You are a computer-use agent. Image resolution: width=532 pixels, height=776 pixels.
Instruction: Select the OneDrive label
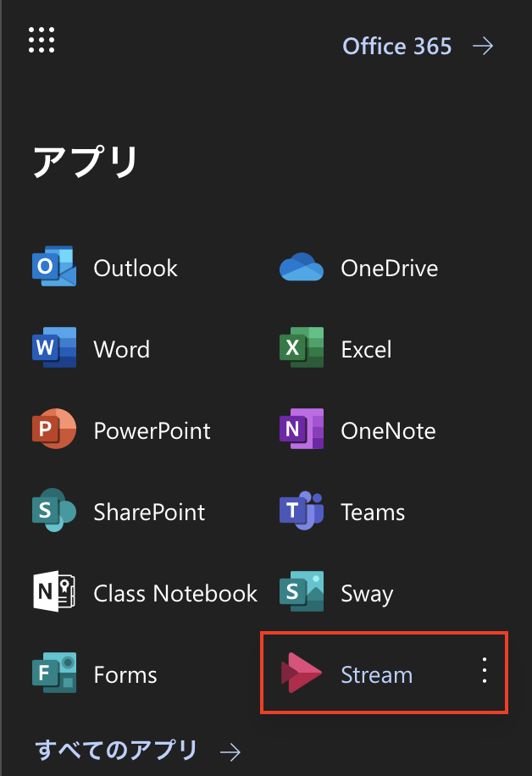click(390, 269)
